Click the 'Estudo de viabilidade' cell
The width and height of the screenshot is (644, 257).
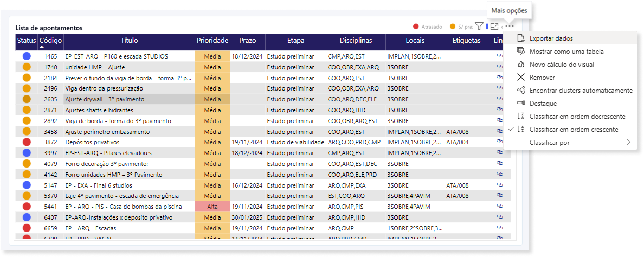(x=296, y=142)
